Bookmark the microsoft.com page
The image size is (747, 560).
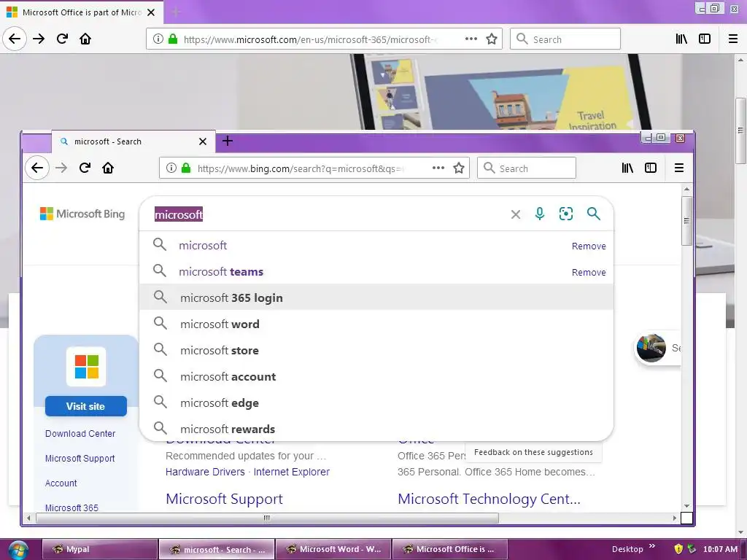[492, 39]
